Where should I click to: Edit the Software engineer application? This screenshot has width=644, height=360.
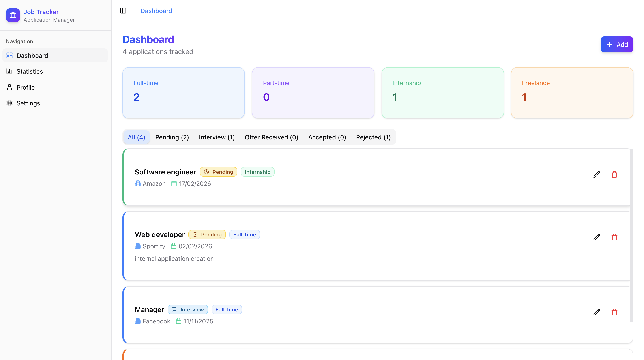(597, 174)
